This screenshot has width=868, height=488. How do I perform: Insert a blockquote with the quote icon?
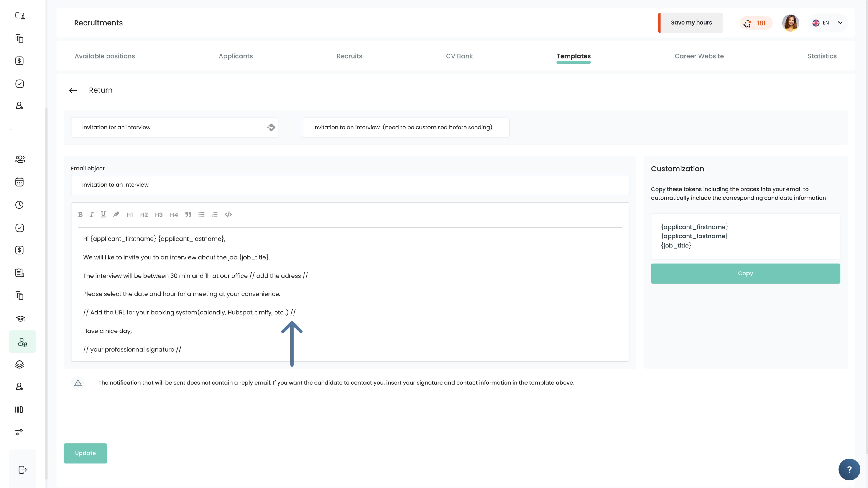[x=188, y=215]
